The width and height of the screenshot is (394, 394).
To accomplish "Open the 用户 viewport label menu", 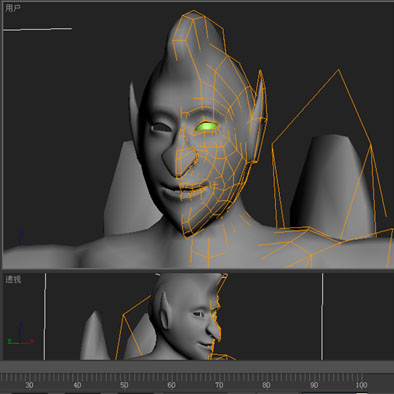I will point(13,9).
